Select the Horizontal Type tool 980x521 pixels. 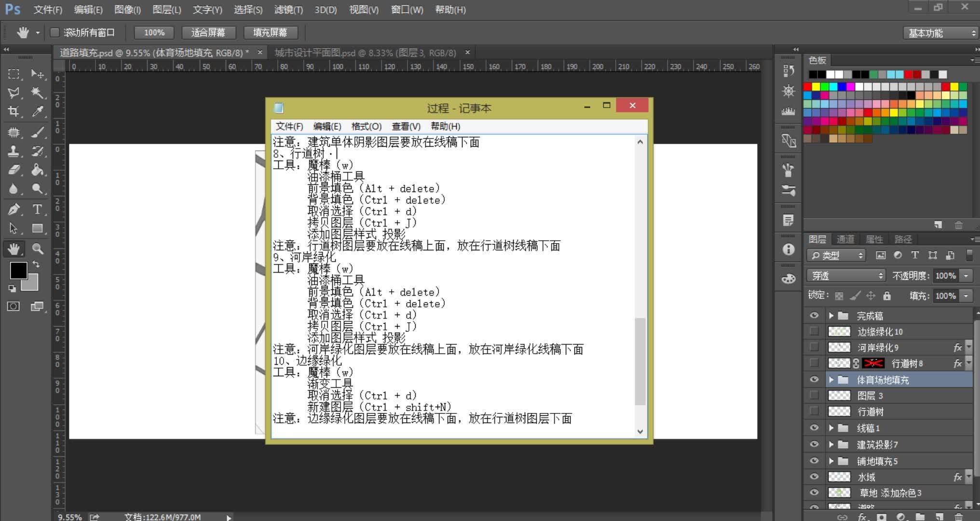pyautogui.click(x=38, y=209)
